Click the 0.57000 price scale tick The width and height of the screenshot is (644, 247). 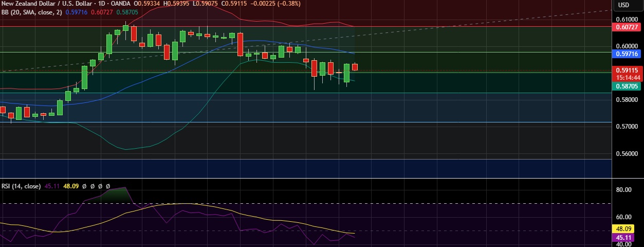click(x=627, y=126)
